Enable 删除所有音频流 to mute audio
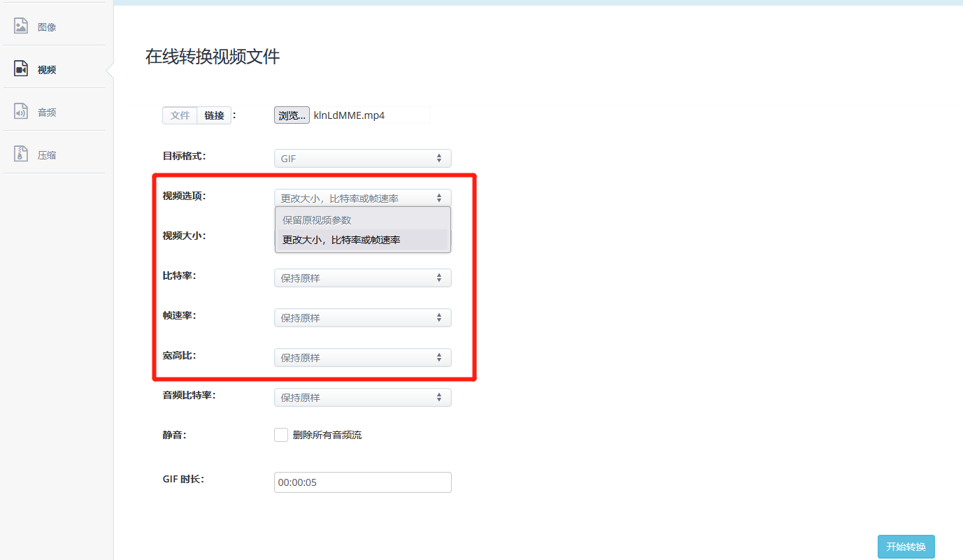The height and width of the screenshot is (560, 963). coord(281,434)
